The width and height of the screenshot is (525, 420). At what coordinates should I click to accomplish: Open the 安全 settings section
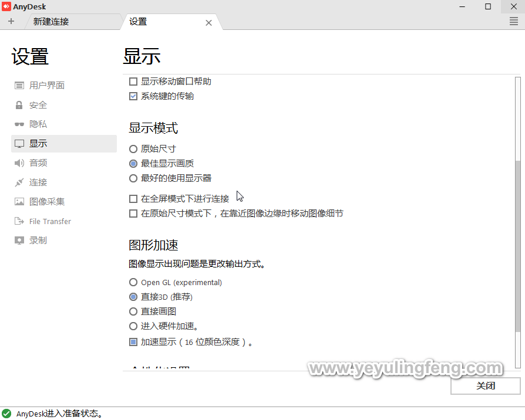pos(64,105)
